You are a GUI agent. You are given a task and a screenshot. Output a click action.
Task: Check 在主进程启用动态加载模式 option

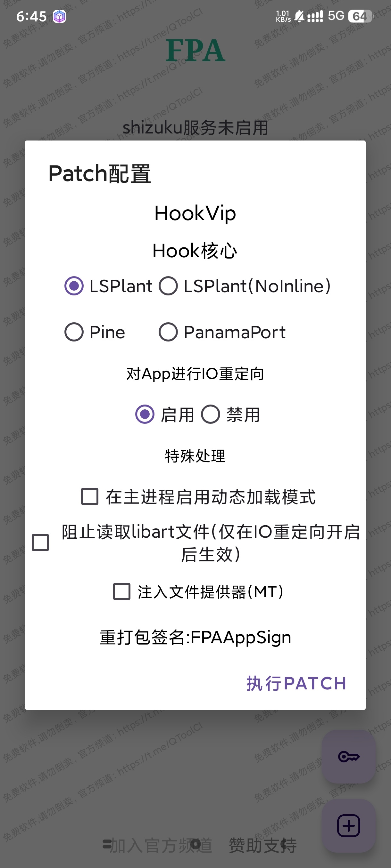pyautogui.click(x=90, y=496)
